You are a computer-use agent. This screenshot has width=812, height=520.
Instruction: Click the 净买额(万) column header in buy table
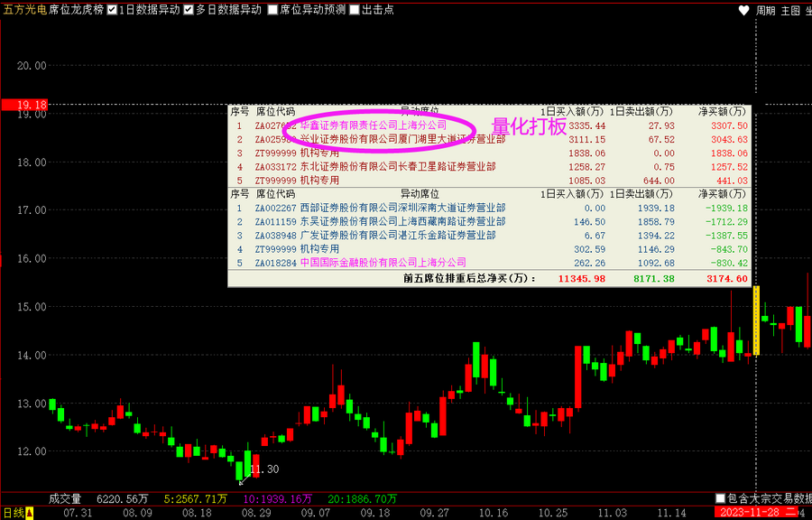pos(723,111)
